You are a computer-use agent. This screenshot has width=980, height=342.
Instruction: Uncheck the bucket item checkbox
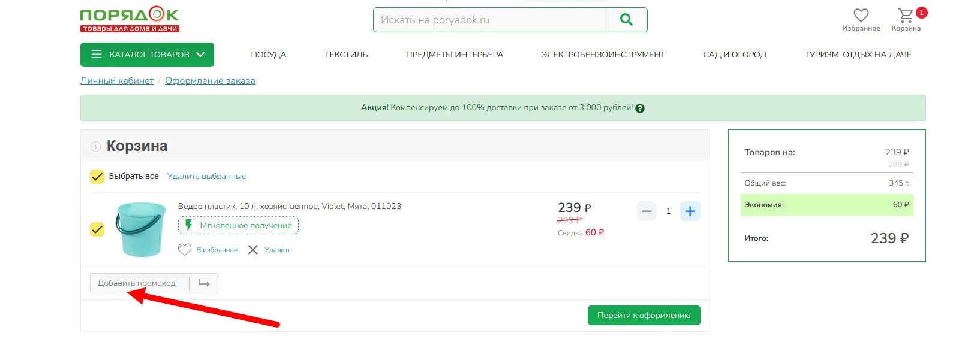click(x=97, y=229)
